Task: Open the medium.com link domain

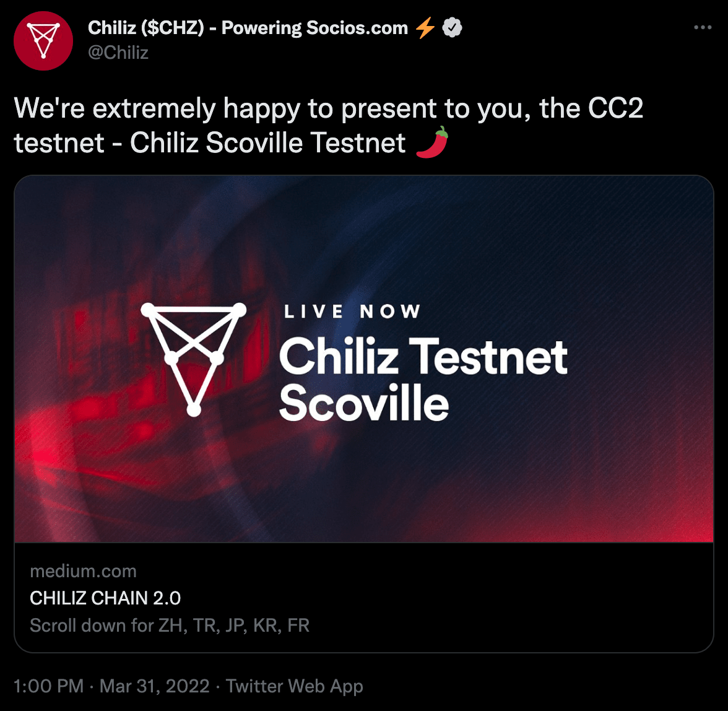Action: 83,571
